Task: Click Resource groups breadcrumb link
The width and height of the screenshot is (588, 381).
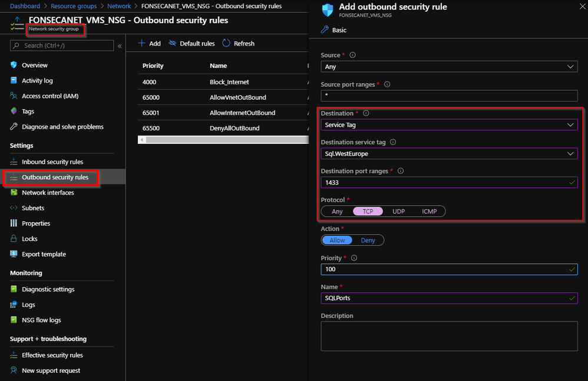Action: [74, 6]
